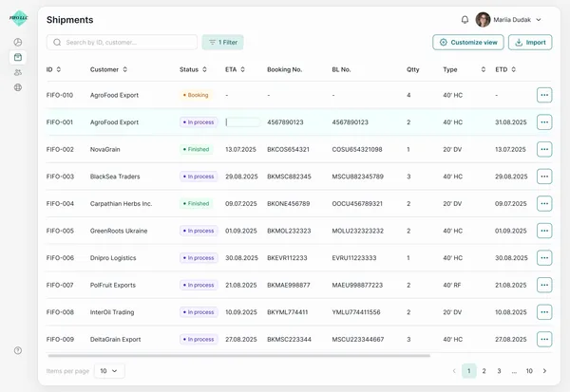Screen dimensions: 570x392
Task: Open the help question mark icon
Action: (x=18, y=350)
